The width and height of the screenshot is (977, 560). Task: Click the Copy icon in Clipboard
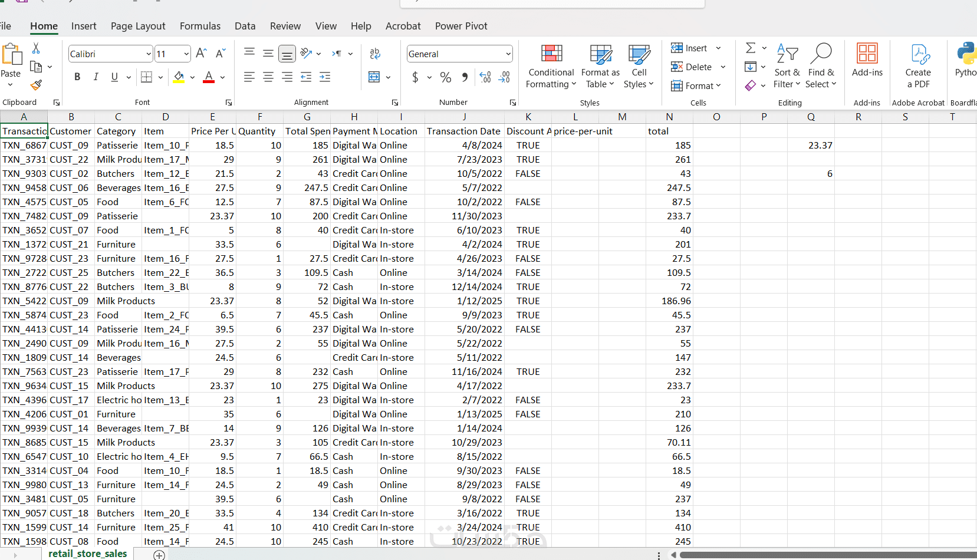point(36,67)
